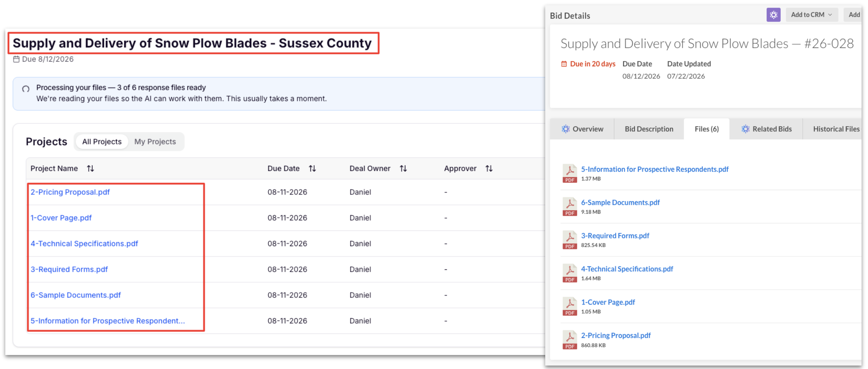
Task: Open 2-Pricing Proposal.pdf file link in Bid Details
Action: point(616,336)
